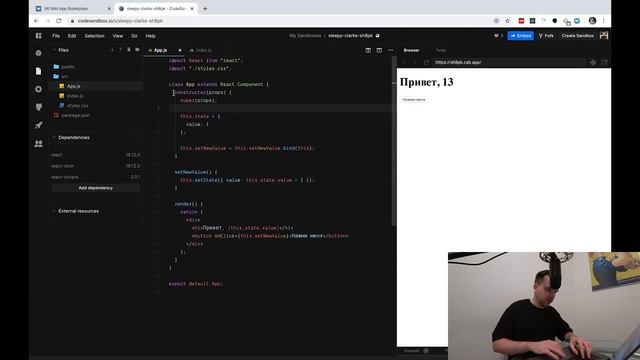Screen dimensions: 640x360
Task: Open the Selection menu
Action: click(94, 36)
